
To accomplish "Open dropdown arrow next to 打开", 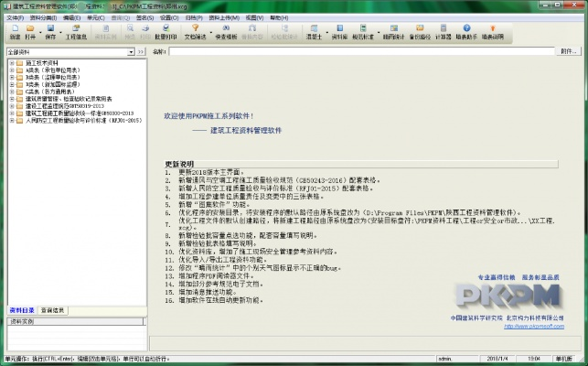I will (40, 33).
